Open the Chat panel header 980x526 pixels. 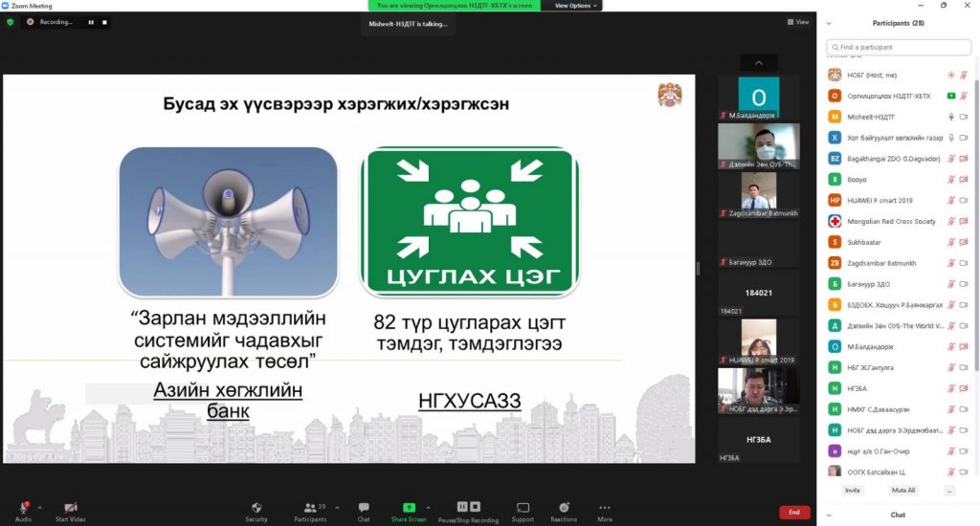point(898,515)
